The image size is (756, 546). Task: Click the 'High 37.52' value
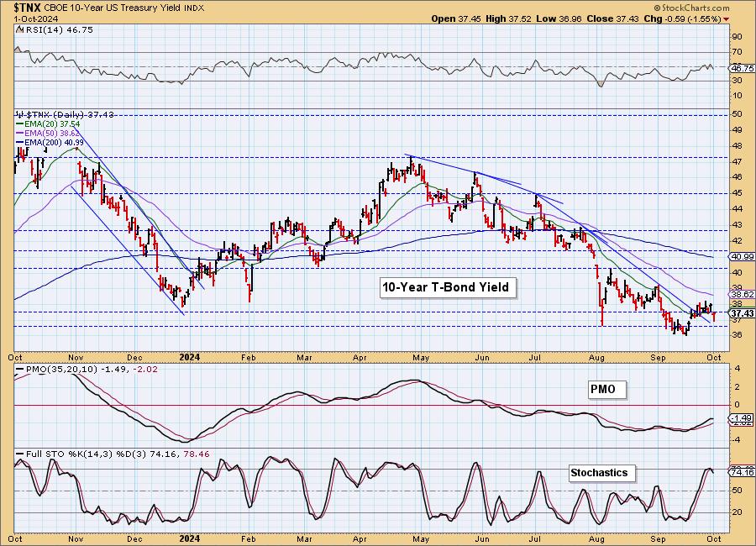508,18
